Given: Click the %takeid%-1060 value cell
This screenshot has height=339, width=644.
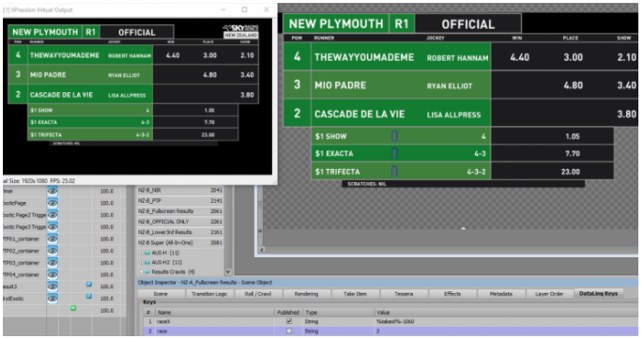Looking at the screenshot, I should click(x=506, y=321).
